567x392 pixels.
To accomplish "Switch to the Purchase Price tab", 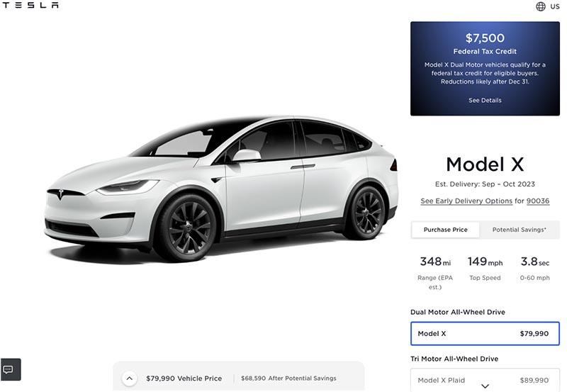I will pos(446,230).
